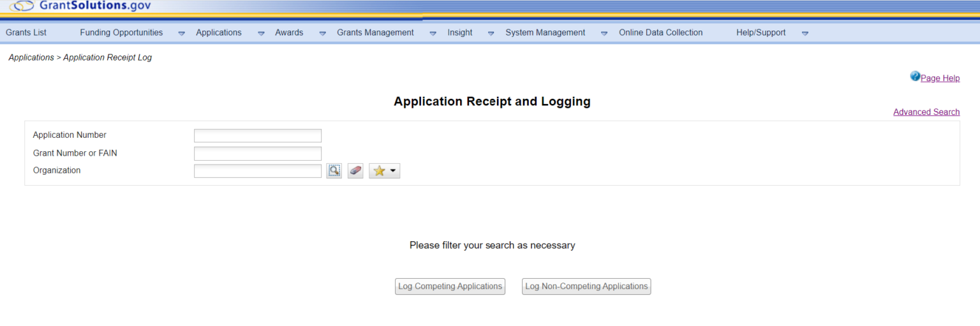Click the Application Number input field
980x326 pixels.
click(x=258, y=136)
